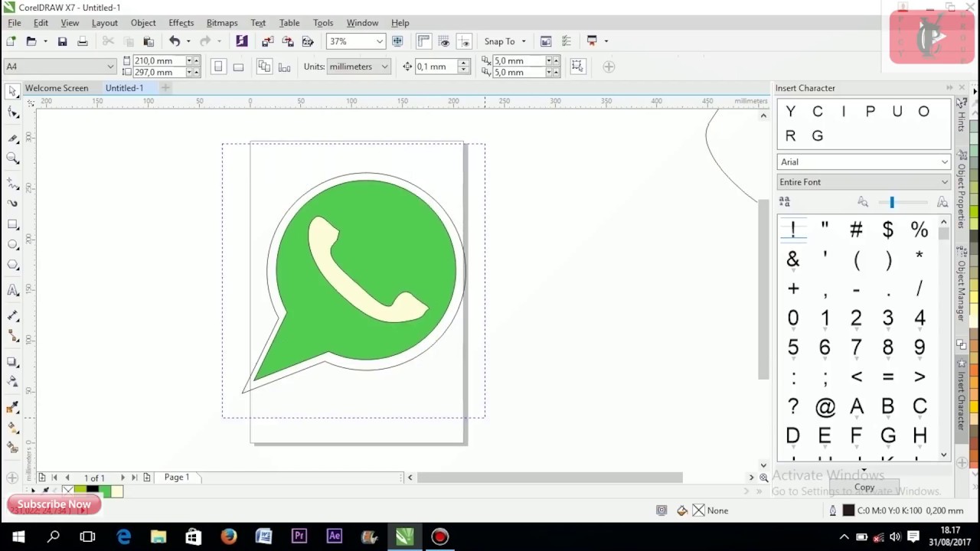Select the Shape edit tool
Image resolution: width=980 pixels, height=551 pixels.
tap(12, 112)
